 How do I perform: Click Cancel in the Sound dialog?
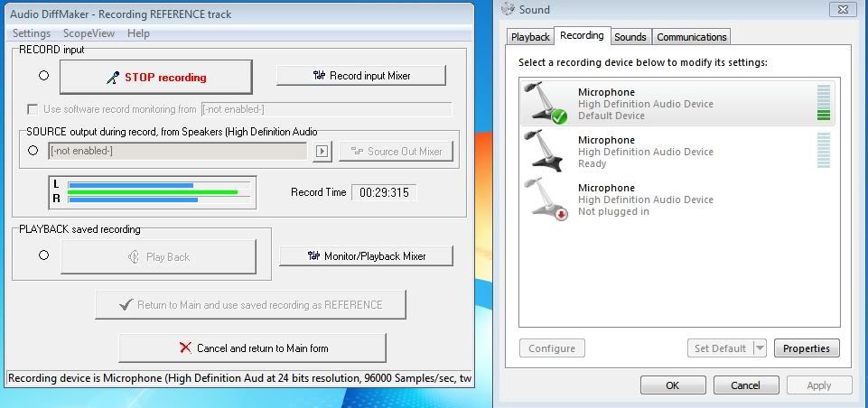coord(746,385)
